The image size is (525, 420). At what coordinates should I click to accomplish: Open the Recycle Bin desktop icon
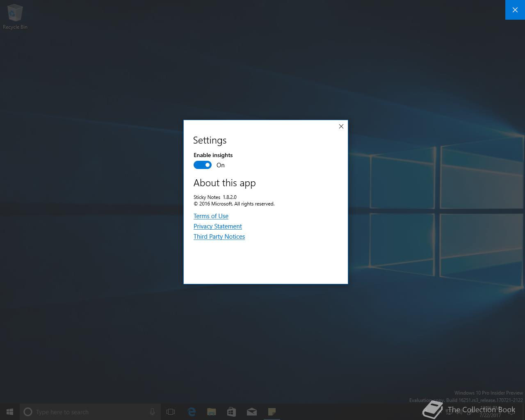pyautogui.click(x=15, y=17)
